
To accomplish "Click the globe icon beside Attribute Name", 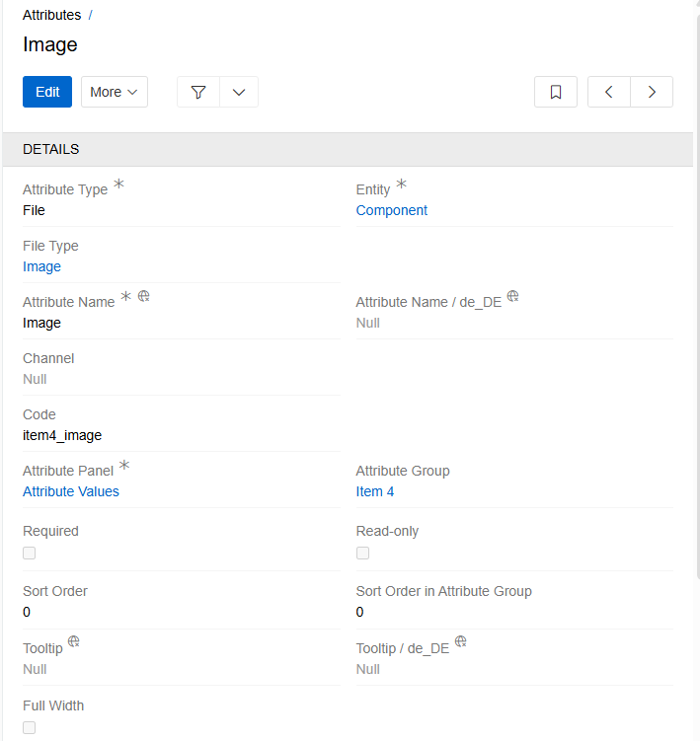I will (x=144, y=296).
